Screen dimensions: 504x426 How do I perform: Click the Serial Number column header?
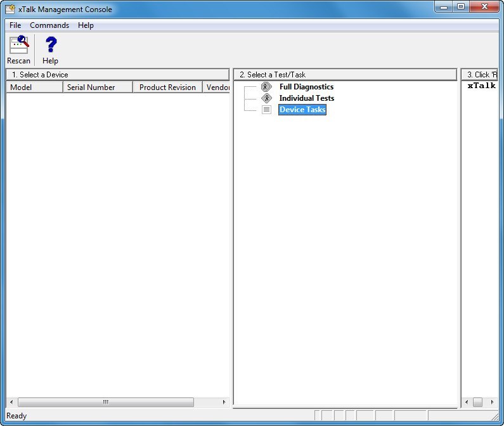coord(98,87)
